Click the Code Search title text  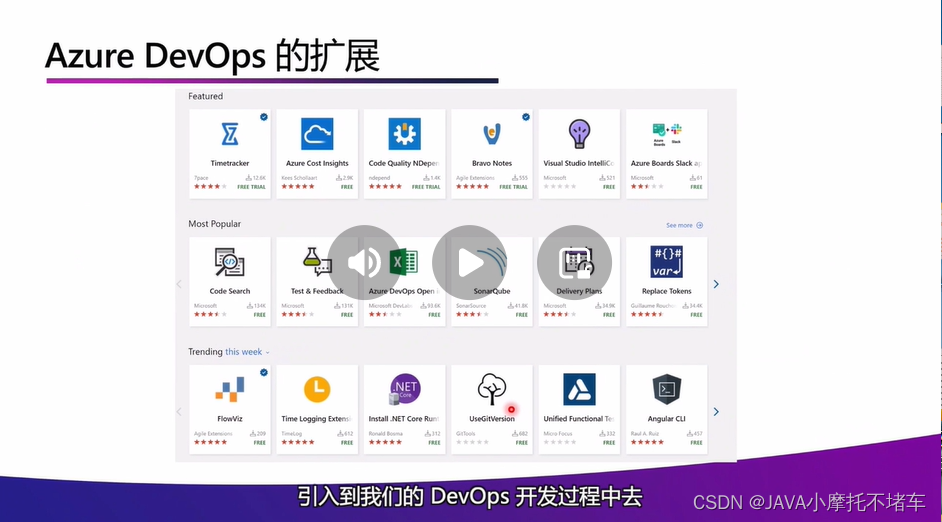229,291
